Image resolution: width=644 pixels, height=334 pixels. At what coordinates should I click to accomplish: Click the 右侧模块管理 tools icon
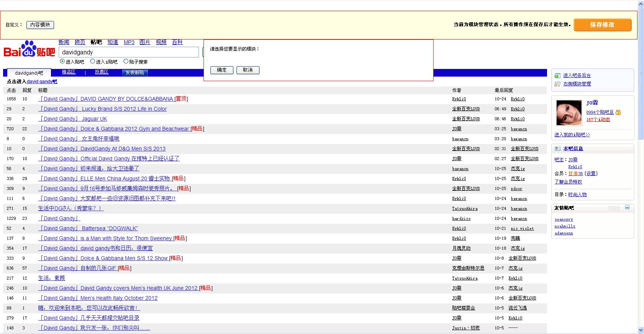coord(557,84)
